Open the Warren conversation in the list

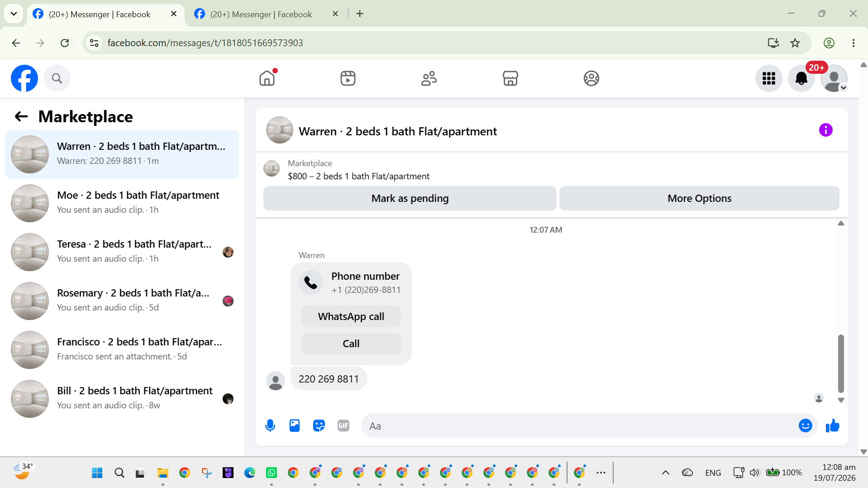pyautogui.click(x=122, y=154)
